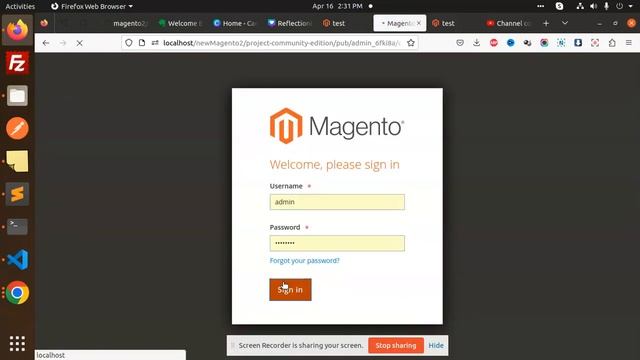Viewport: 640px width, 360px height.
Task: Click microphone indicator in top bar
Action: tap(607, 6)
